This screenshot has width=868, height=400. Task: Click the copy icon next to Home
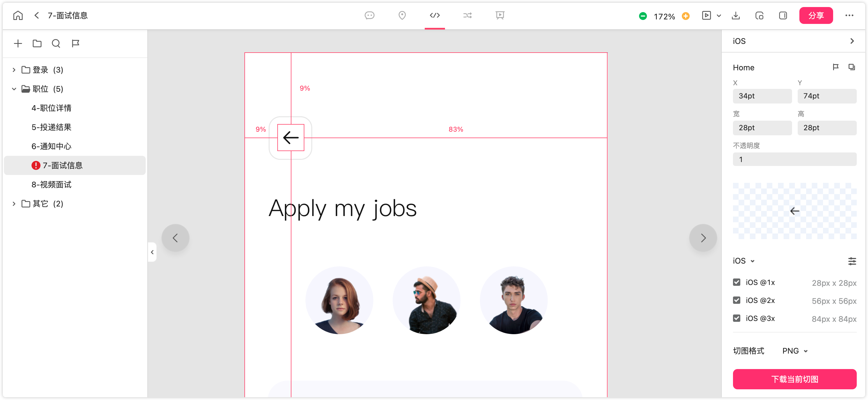[851, 67]
